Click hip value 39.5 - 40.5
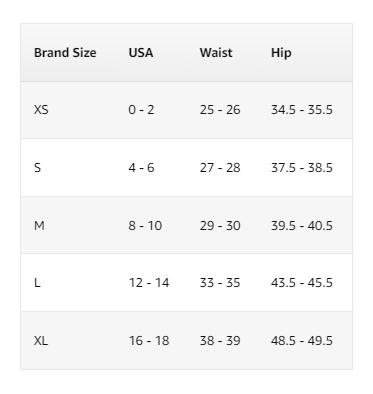This screenshot has height=394, width=373. point(302,226)
